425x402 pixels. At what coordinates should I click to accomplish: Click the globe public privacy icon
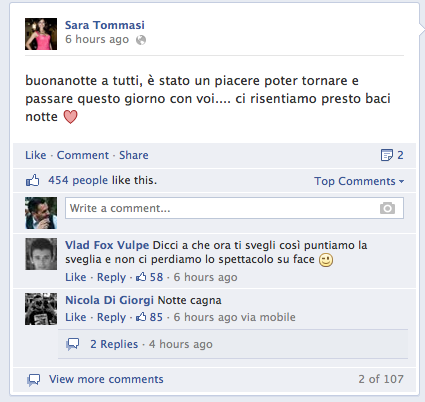tap(141, 40)
